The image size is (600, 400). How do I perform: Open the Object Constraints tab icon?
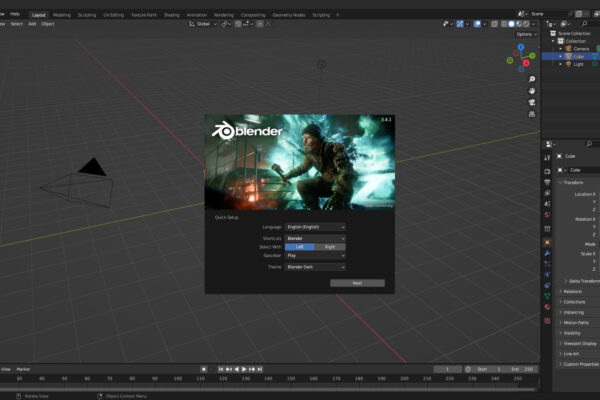[x=547, y=285]
